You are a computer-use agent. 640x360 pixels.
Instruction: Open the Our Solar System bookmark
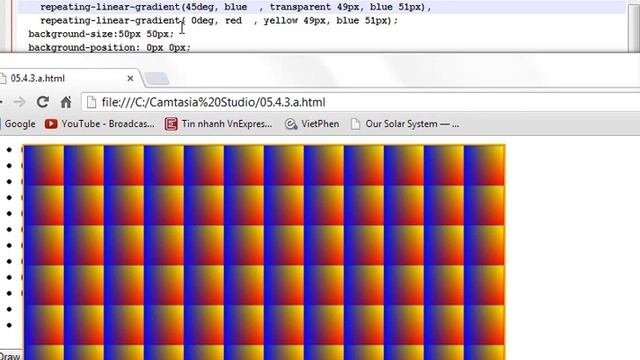(405, 124)
